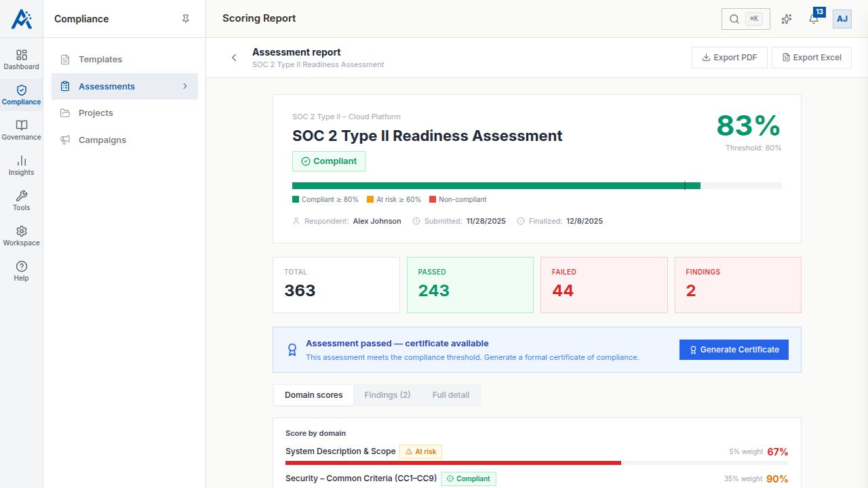The image size is (868, 488).
Task: Click the Score by domain heading
Action: (x=315, y=433)
